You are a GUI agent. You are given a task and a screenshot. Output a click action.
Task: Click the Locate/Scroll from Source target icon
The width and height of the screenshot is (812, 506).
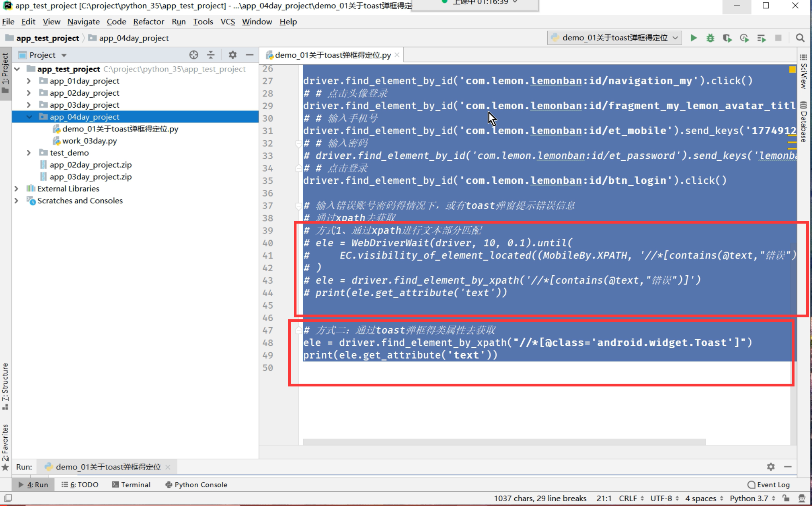pos(194,55)
